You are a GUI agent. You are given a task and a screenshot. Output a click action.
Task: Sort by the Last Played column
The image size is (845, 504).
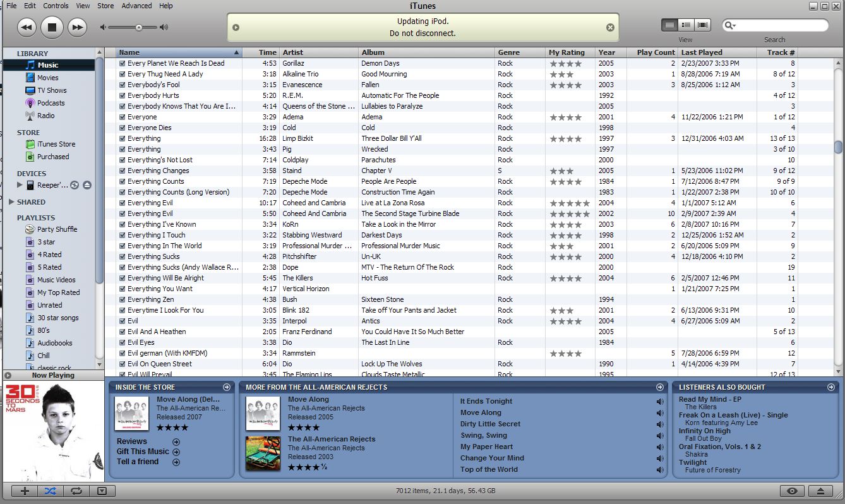click(717, 52)
